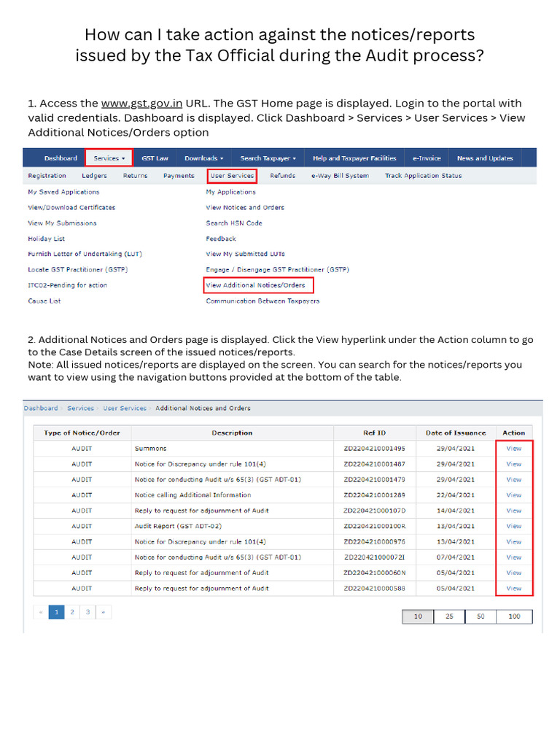This screenshot has width=560, height=747.
Task: Click View for Ref ID ZD220421000060N
Action: tap(514, 573)
